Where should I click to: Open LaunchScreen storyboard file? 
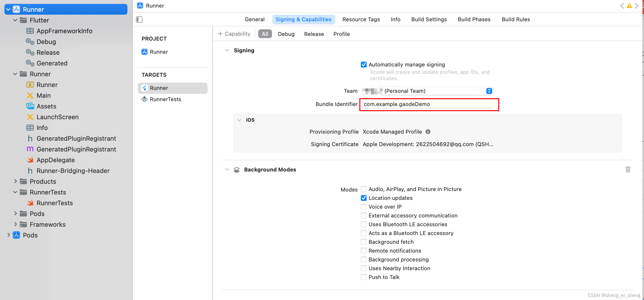tap(58, 117)
